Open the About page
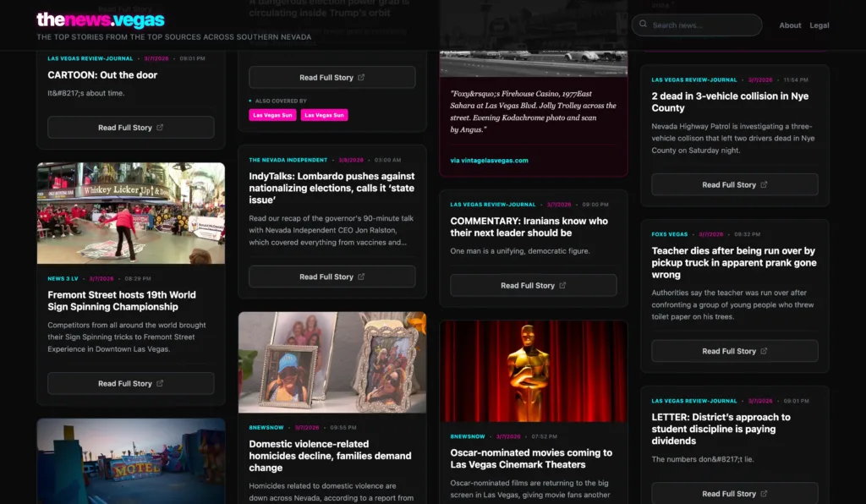This screenshot has width=866, height=504. pos(790,25)
